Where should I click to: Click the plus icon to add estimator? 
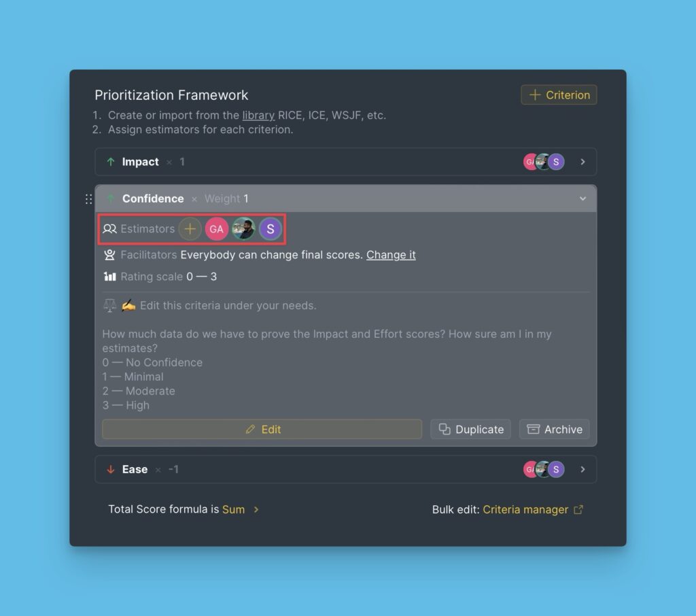point(190,229)
